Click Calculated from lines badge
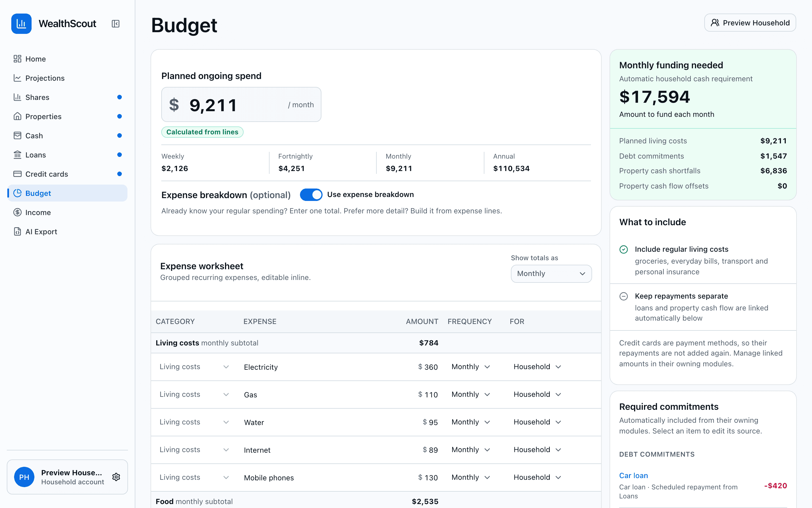The width and height of the screenshot is (812, 508). coord(202,132)
